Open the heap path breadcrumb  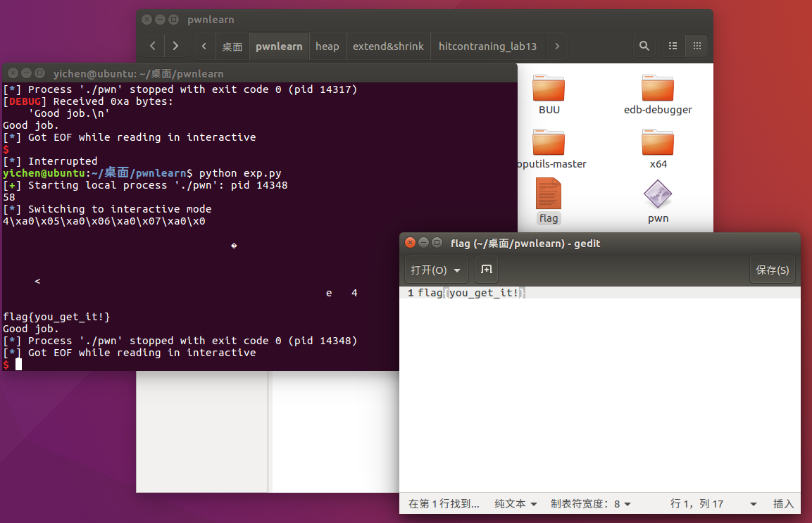pyautogui.click(x=327, y=46)
